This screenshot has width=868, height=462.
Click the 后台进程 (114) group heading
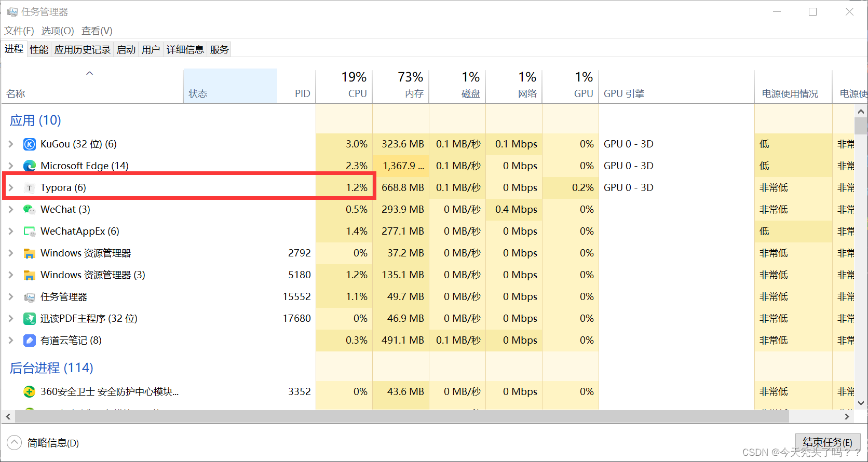51,368
